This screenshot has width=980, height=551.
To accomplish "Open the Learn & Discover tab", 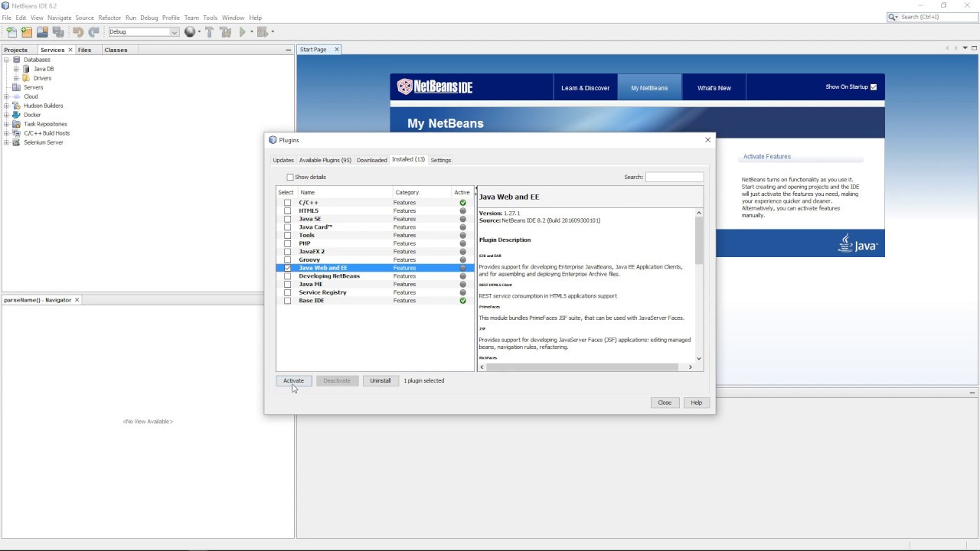I will pos(585,88).
